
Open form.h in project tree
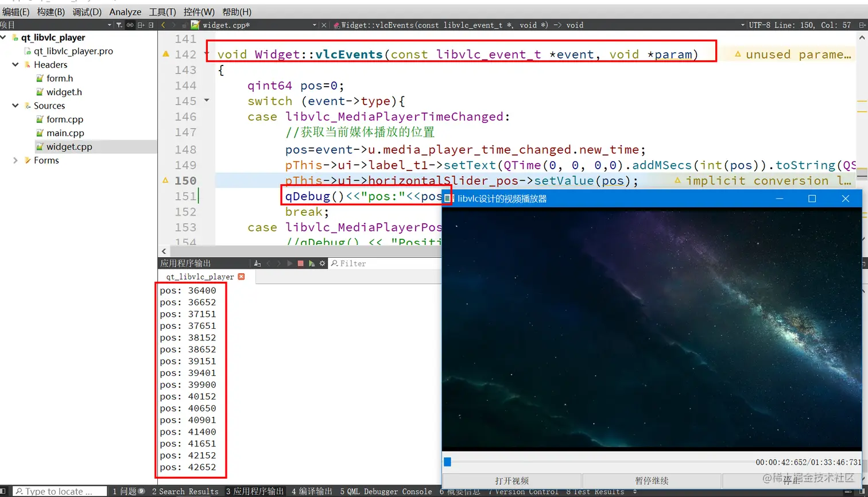point(60,79)
